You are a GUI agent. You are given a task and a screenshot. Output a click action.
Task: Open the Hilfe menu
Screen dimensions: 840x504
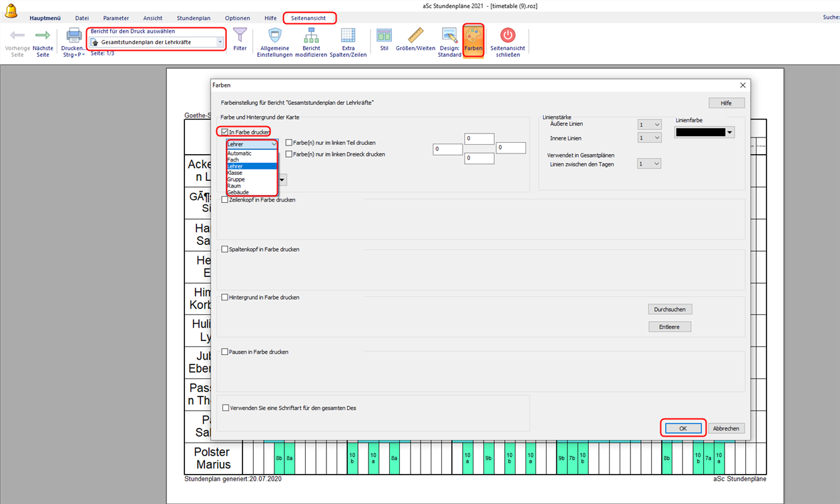click(270, 18)
